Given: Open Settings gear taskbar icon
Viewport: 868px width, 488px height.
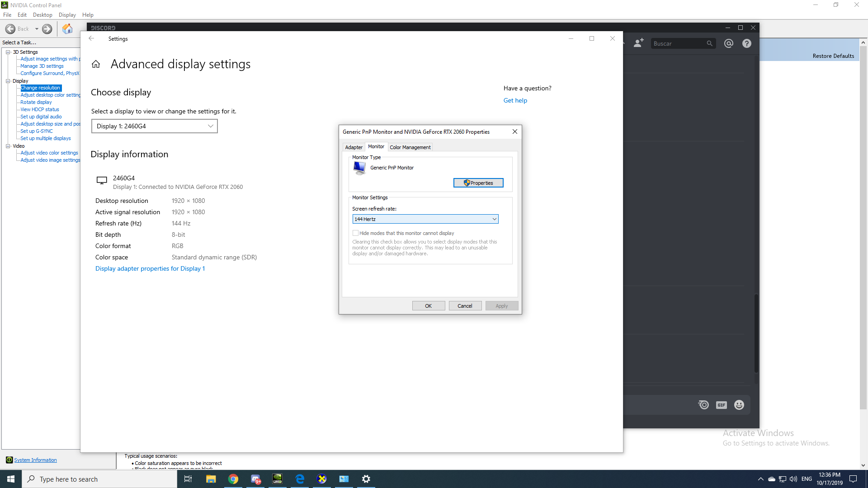Looking at the screenshot, I should point(366,479).
